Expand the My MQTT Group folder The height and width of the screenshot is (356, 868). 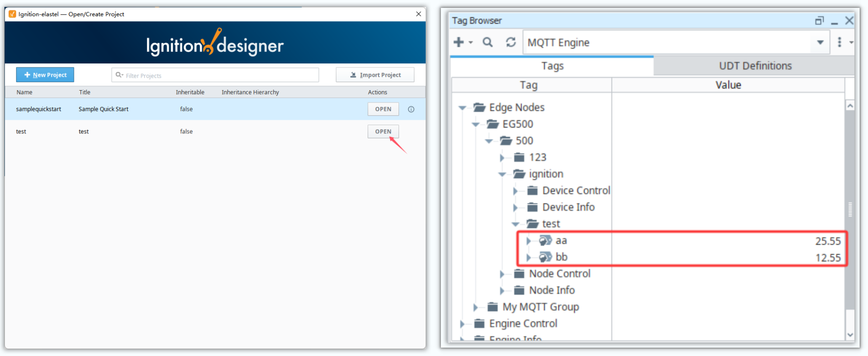point(475,307)
